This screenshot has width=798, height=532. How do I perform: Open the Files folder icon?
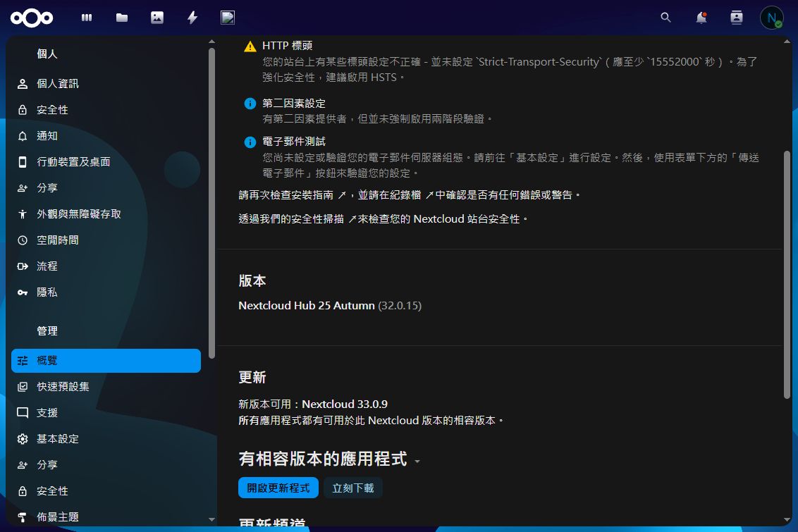click(x=122, y=18)
